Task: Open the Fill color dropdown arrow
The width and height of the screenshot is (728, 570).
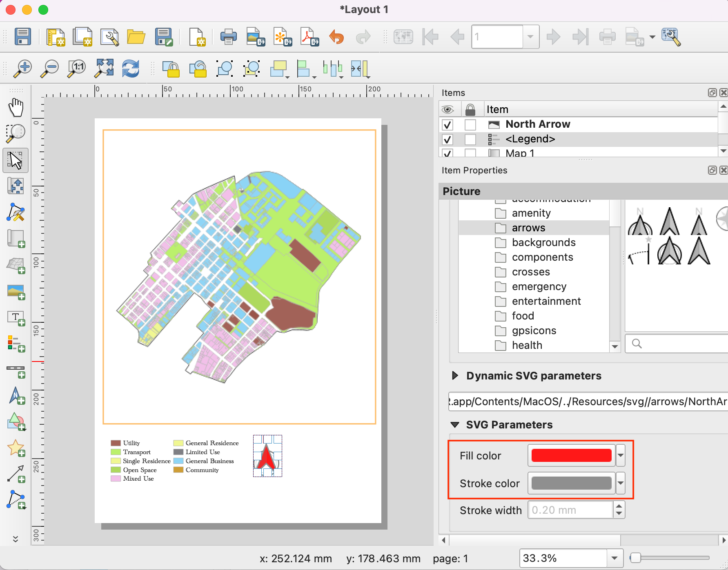Action: [x=621, y=455]
